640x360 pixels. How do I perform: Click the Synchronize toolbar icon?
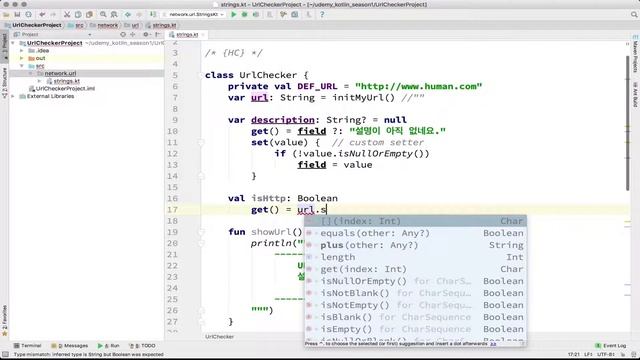[29, 15]
